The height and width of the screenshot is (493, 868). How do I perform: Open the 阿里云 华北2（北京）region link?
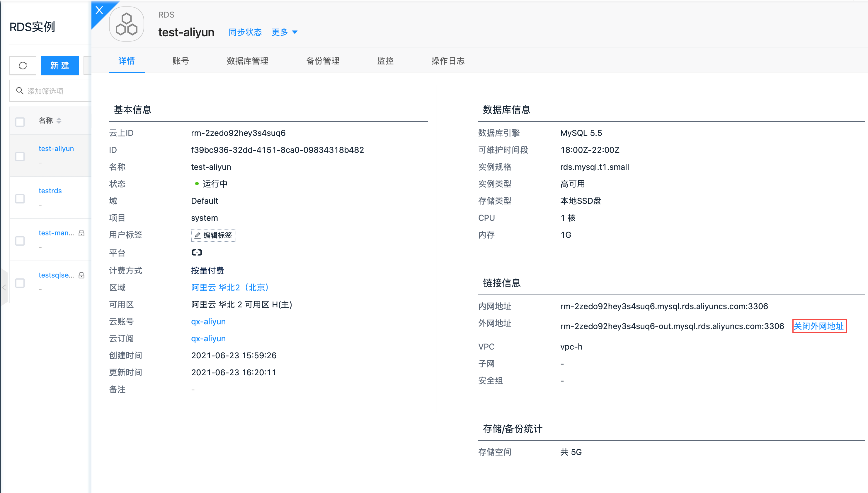tap(230, 287)
